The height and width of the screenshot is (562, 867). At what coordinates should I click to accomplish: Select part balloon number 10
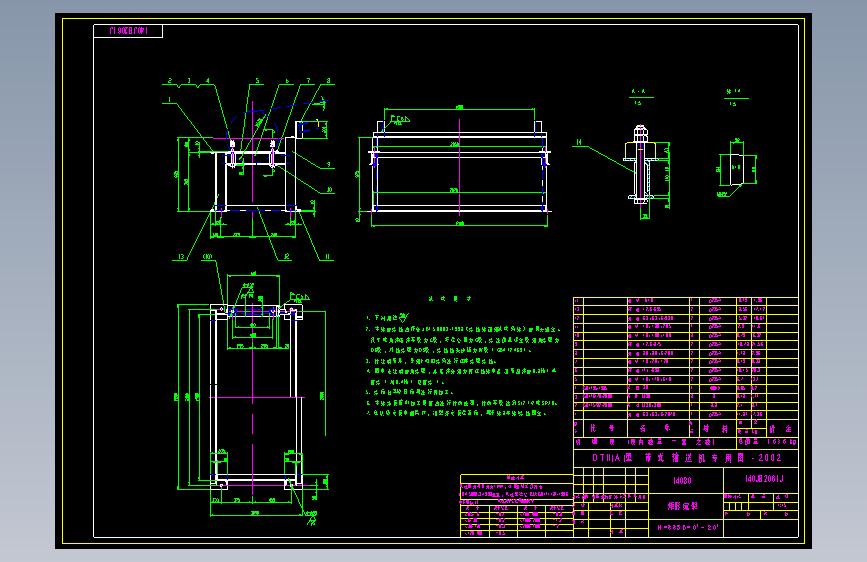[330, 190]
